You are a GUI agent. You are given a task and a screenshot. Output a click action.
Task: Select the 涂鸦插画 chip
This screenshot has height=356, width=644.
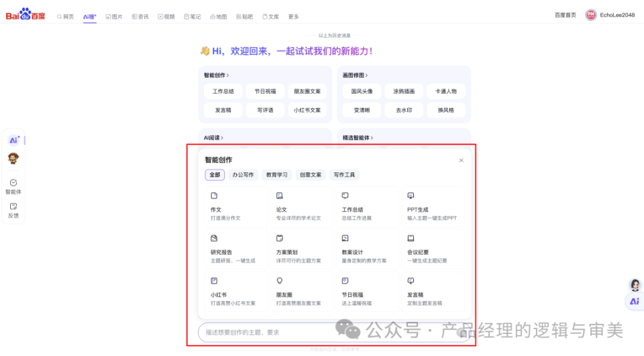click(404, 91)
